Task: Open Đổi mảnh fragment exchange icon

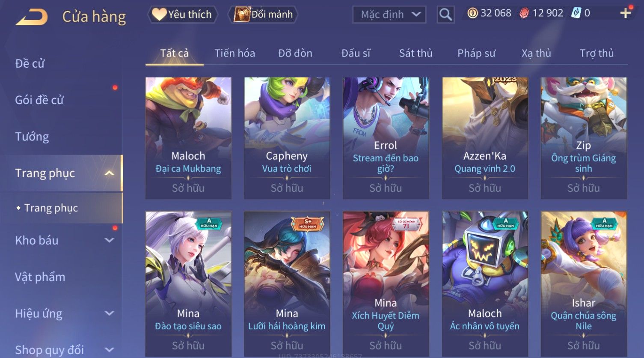Action: pos(242,14)
